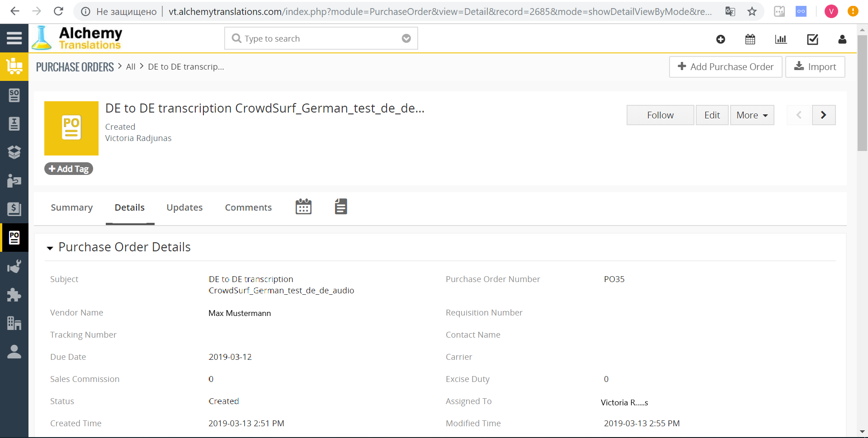The height and width of the screenshot is (438, 868).
Task: Open the reports chart icon
Action: coord(781,39)
